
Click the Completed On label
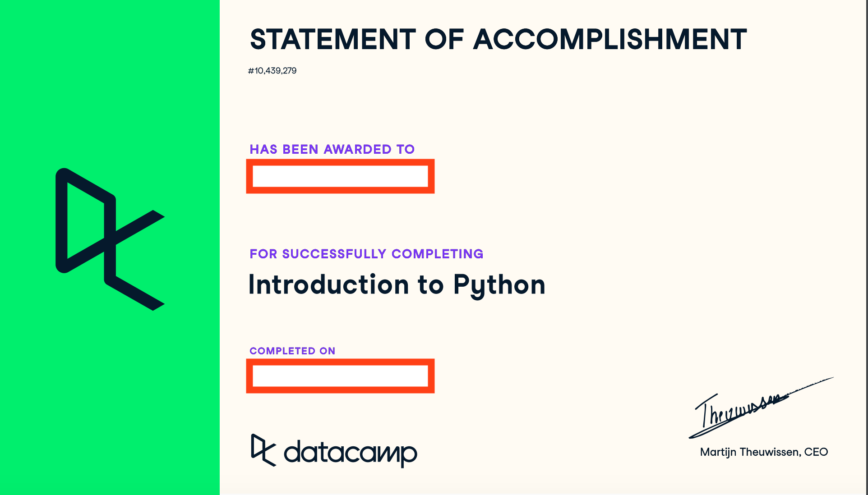(292, 351)
